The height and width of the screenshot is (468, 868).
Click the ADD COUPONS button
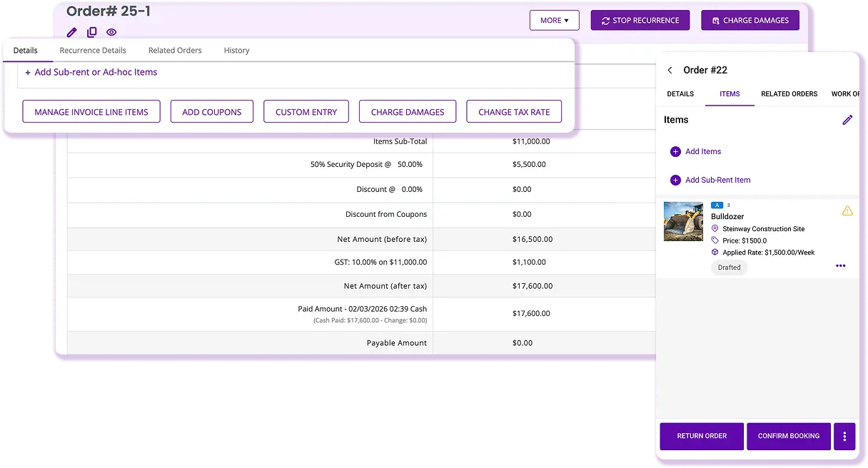point(212,112)
